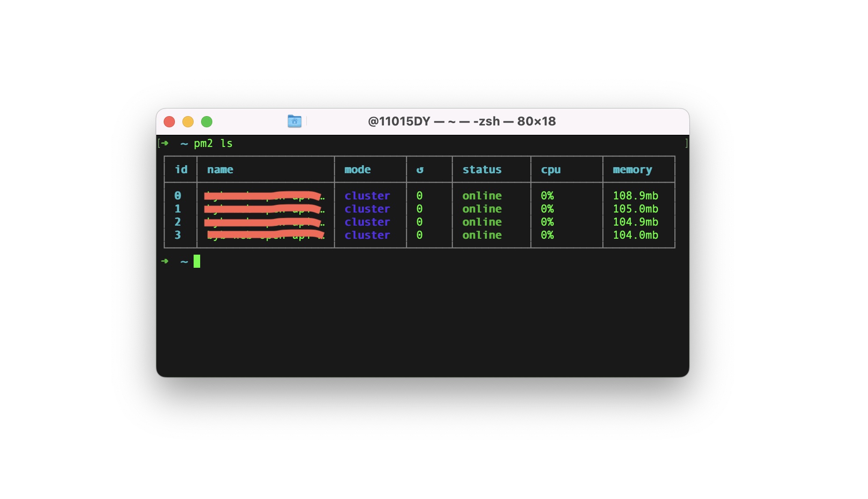This screenshot has height=499, width=868.
Task: Maximize the terminal with green button
Action: [207, 122]
